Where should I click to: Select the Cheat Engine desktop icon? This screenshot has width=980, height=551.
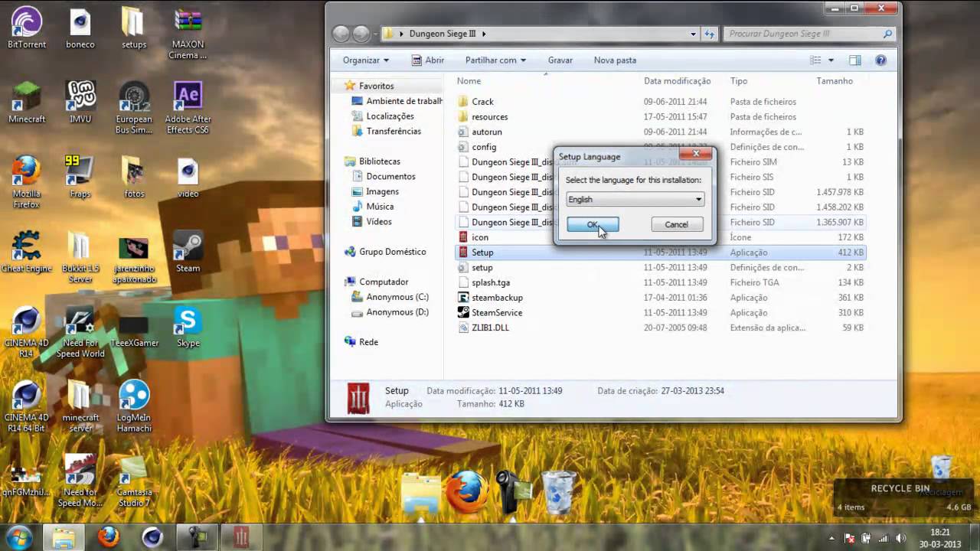pos(27,252)
